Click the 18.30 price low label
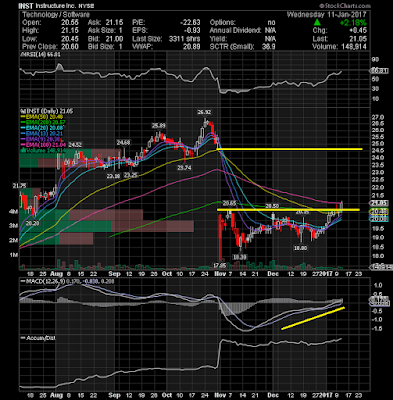Screen dimensions: 393x400 [239, 257]
